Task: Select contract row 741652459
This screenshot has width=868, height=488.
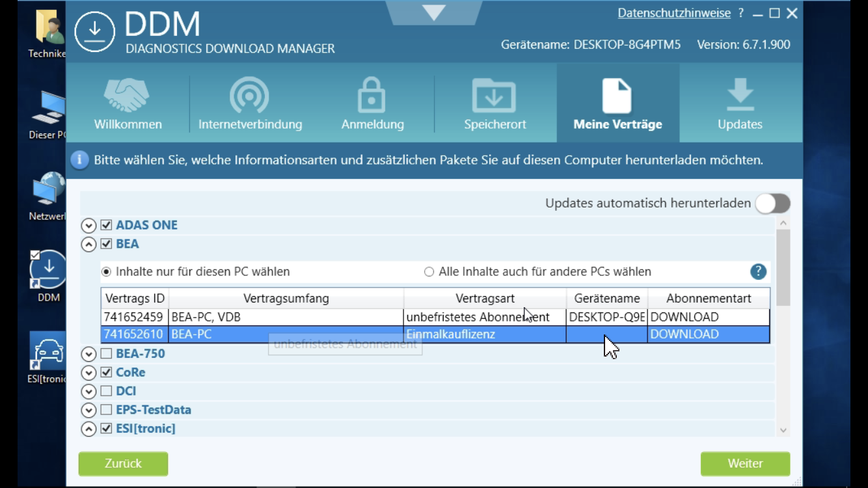Action: click(435, 317)
